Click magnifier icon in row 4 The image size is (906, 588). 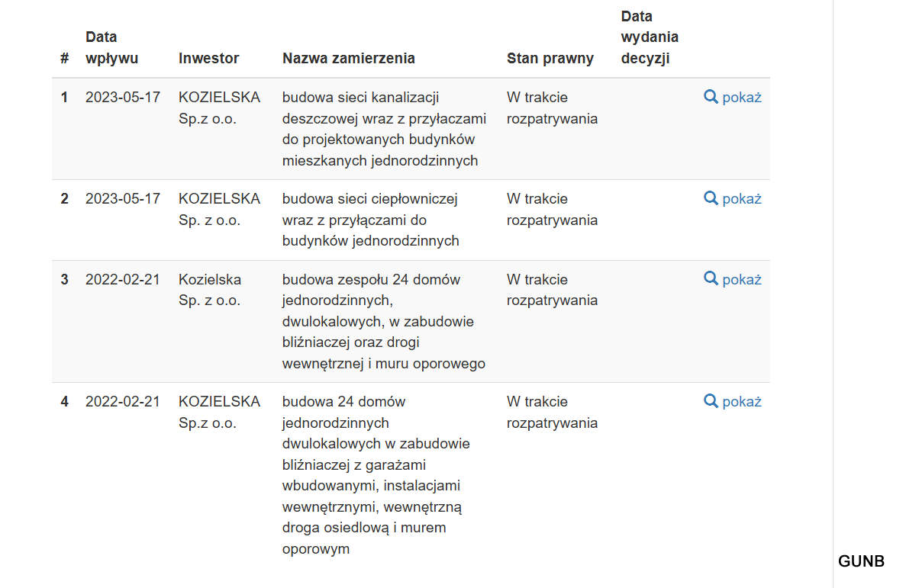coord(711,401)
